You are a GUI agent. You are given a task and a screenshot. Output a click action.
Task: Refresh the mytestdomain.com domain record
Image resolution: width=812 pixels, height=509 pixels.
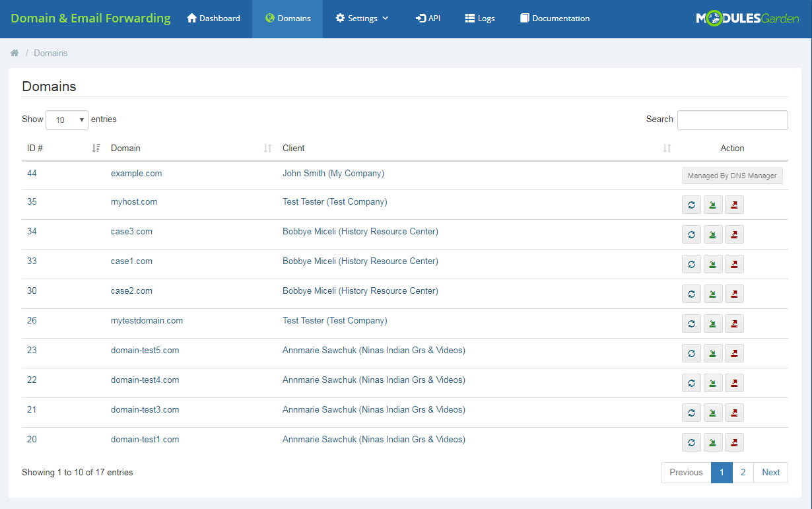pos(691,323)
